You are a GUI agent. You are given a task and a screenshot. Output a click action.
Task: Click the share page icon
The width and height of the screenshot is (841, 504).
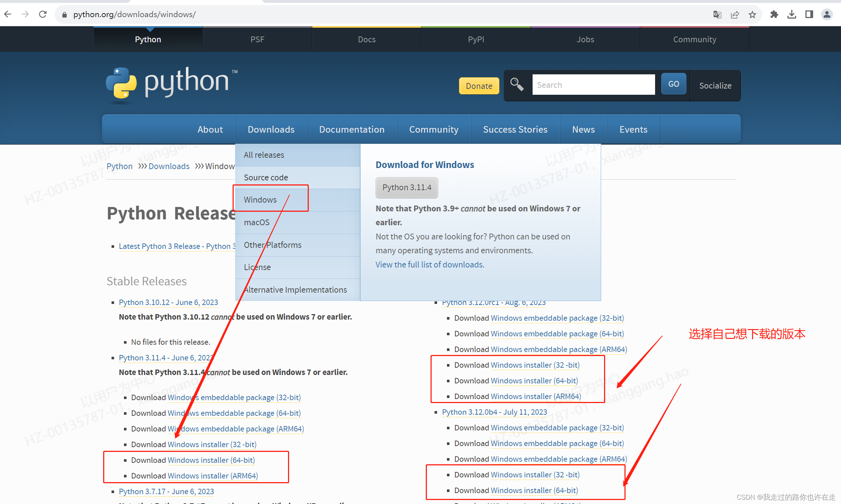coord(735,15)
